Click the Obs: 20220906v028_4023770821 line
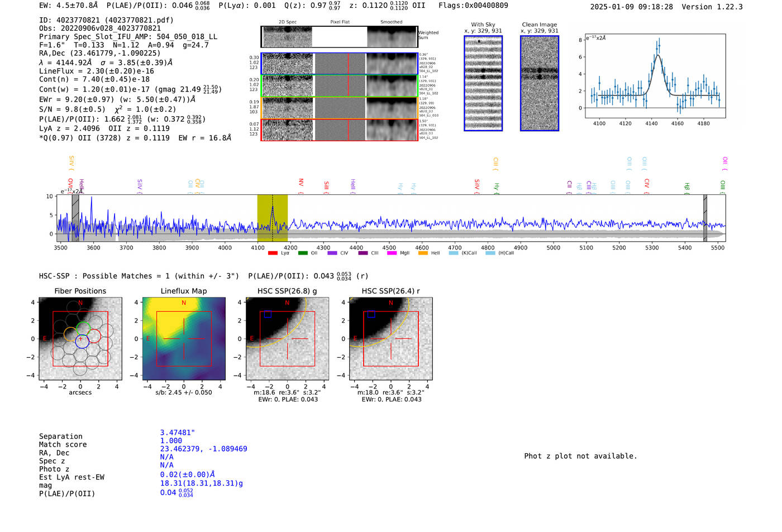 pos(100,28)
